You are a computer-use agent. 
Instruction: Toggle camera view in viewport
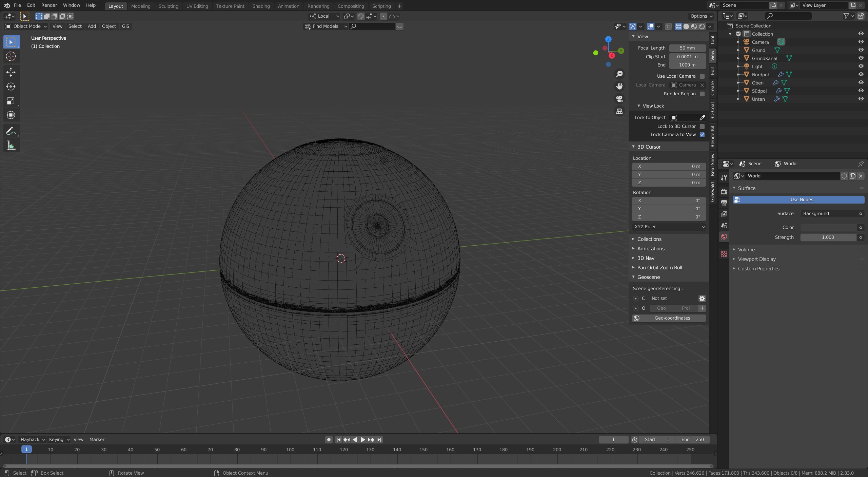coord(619,99)
